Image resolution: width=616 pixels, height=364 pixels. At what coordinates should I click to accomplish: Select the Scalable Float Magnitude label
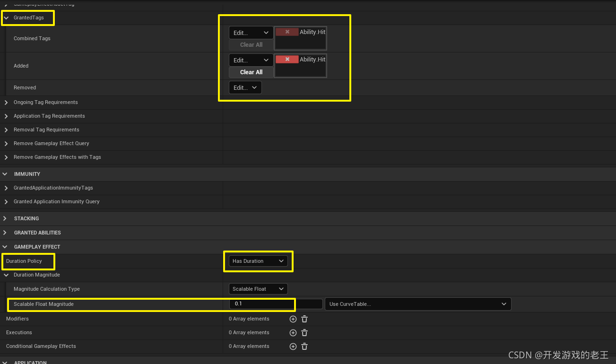[x=43, y=304]
